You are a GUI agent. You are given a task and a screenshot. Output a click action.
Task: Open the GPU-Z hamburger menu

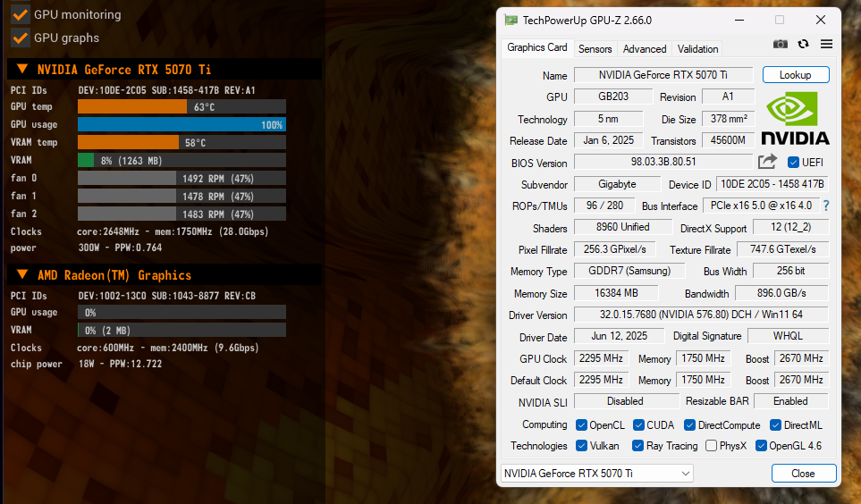click(826, 44)
